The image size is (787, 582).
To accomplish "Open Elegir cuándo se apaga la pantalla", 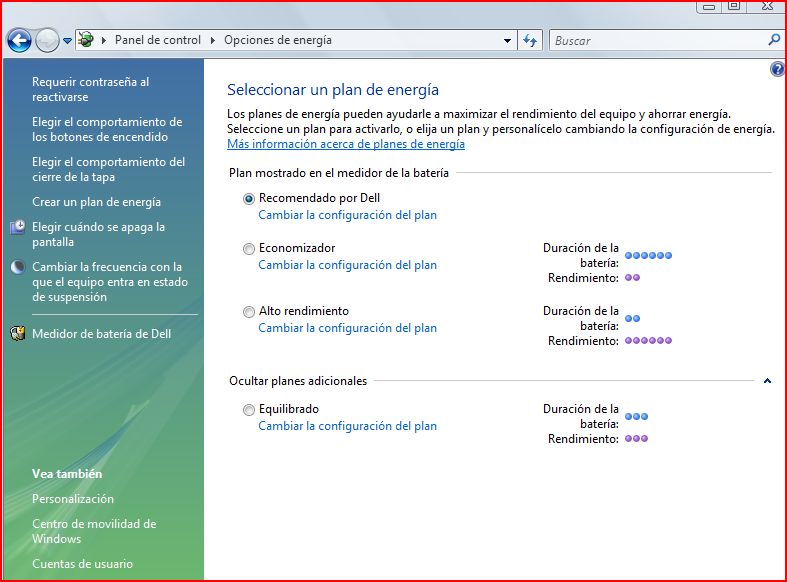I will [98, 234].
